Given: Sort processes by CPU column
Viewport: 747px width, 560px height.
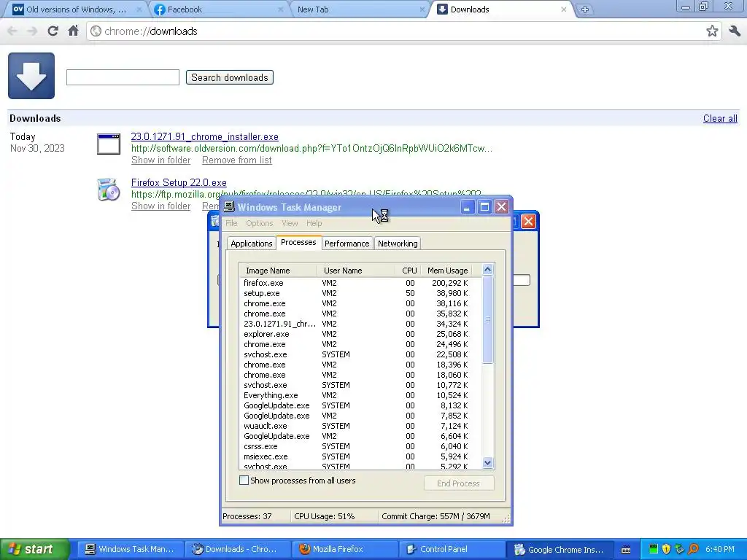Looking at the screenshot, I should (409, 271).
